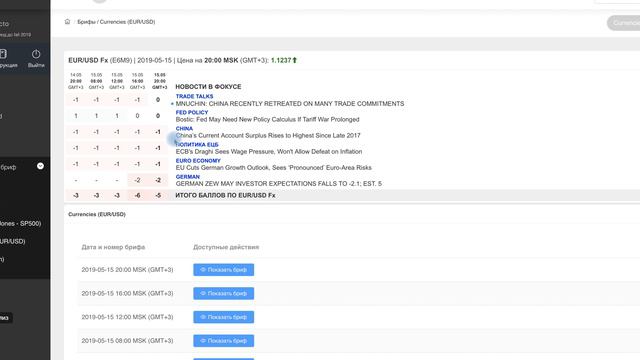This screenshot has height=360, width=640.
Task: Click Показать бриф for 16:00 MSK row
Action: (224, 293)
